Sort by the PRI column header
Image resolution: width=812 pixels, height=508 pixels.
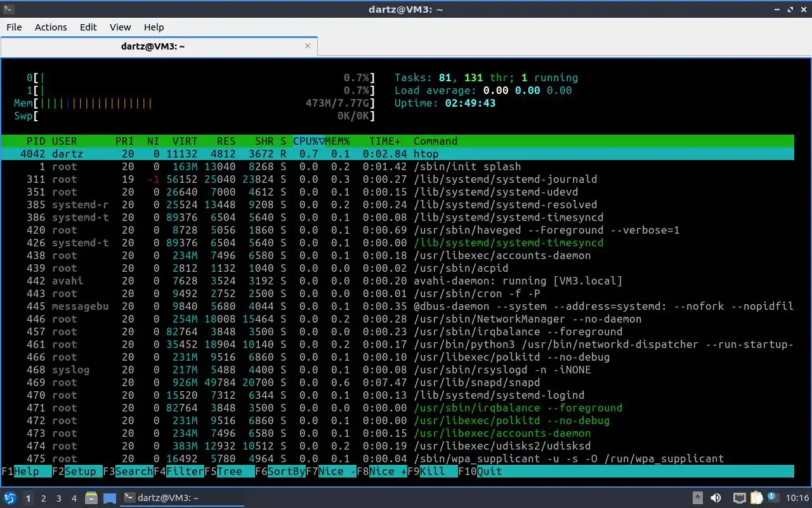[125, 141]
